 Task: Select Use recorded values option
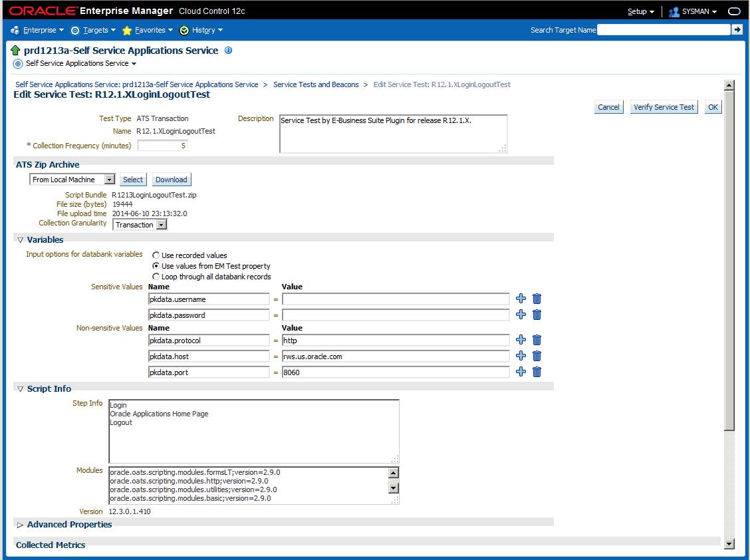pyautogui.click(x=156, y=255)
